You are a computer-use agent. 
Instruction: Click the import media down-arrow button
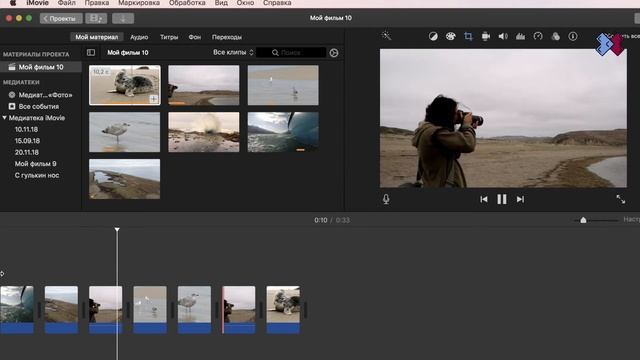click(x=123, y=18)
